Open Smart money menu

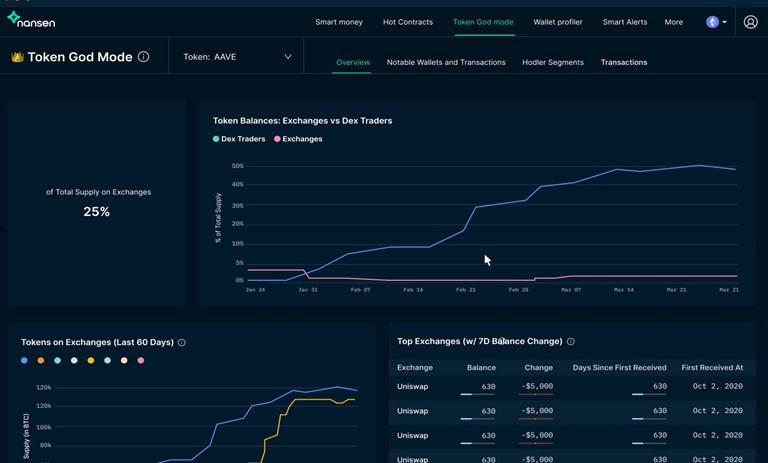[x=339, y=22]
